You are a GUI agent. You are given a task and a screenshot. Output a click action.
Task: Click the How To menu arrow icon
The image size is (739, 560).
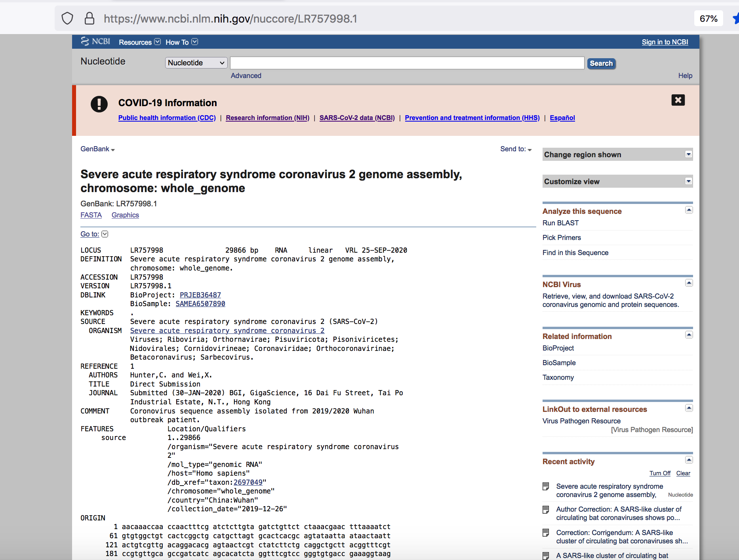(x=194, y=42)
